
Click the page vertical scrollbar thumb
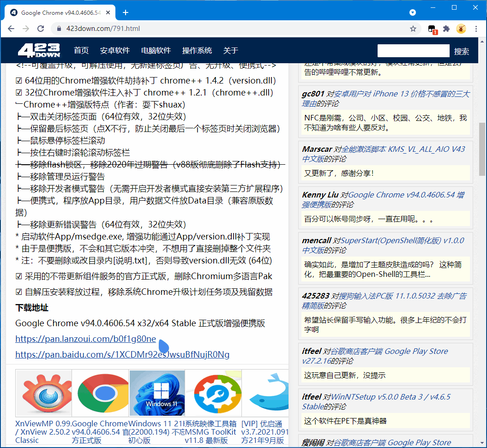pos(482,149)
